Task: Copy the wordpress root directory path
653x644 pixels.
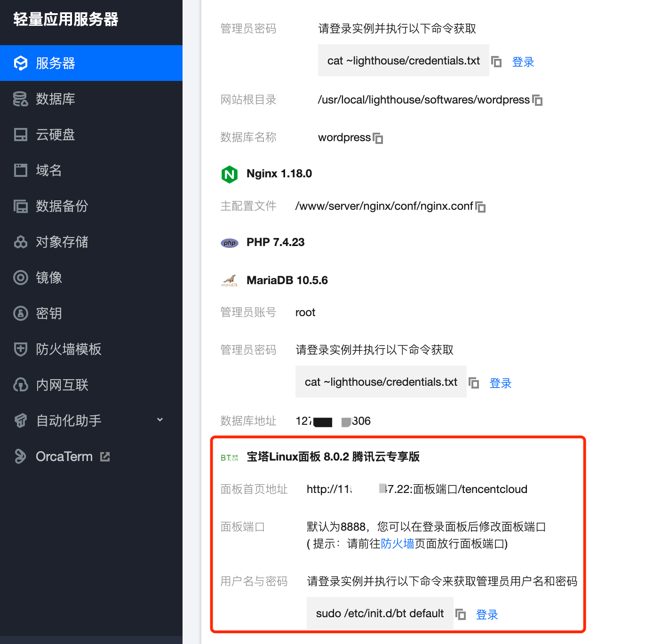Action: coord(537,100)
